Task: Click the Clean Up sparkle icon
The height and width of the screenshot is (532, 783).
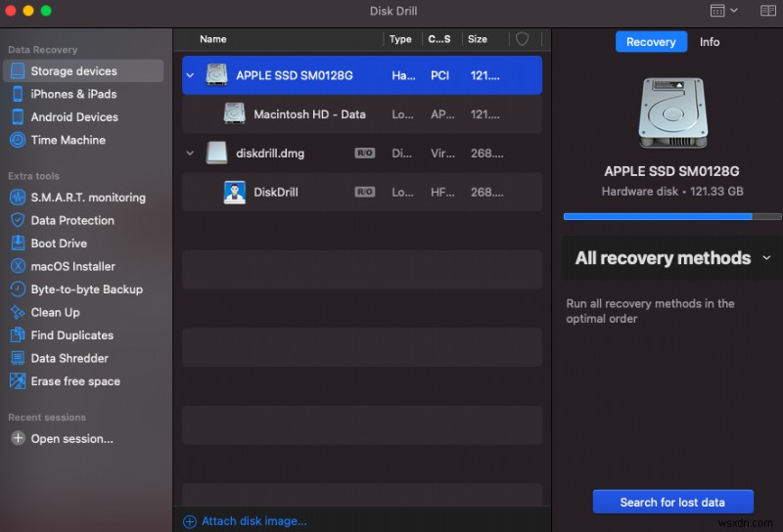Action: [x=18, y=312]
